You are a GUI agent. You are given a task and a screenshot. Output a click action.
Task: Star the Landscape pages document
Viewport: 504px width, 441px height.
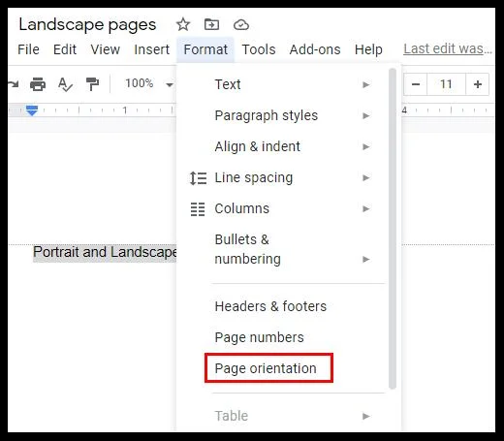[x=183, y=24]
